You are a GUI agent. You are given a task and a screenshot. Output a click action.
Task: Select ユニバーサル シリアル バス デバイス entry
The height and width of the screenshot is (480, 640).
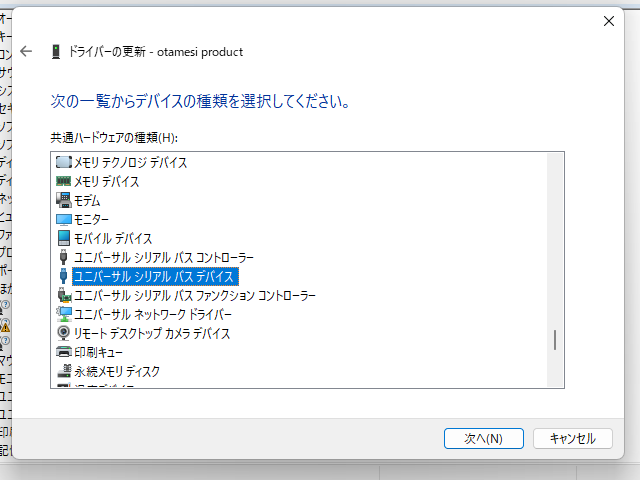pos(153,276)
